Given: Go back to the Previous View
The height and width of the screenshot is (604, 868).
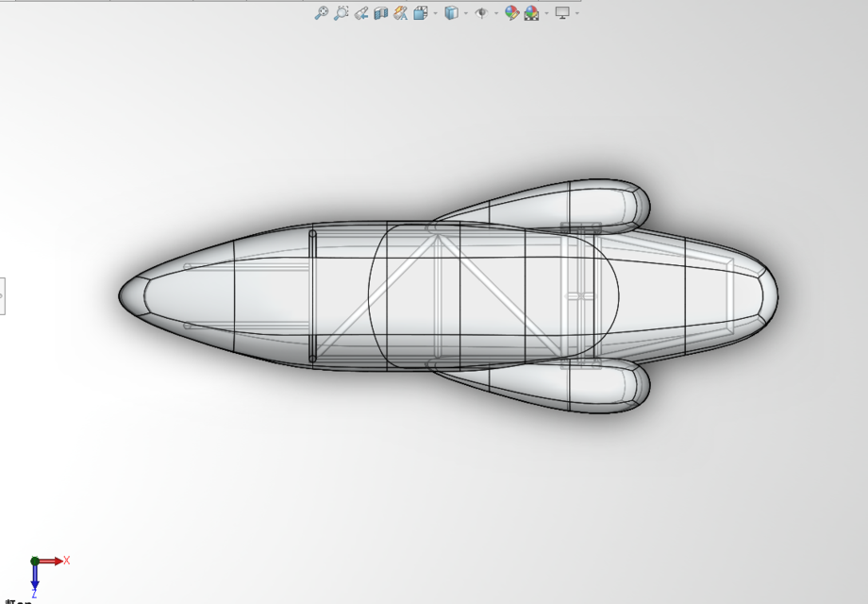Looking at the screenshot, I should 361,13.
